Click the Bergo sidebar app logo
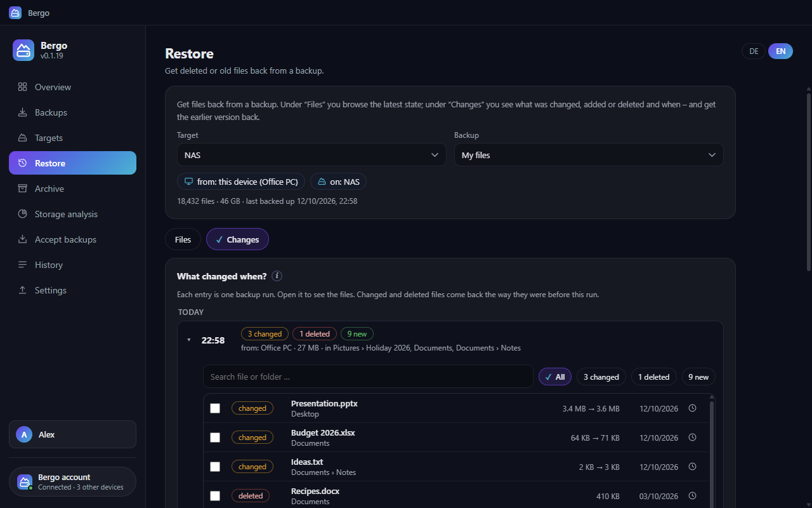The height and width of the screenshot is (508, 812). (x=23, y=50)
